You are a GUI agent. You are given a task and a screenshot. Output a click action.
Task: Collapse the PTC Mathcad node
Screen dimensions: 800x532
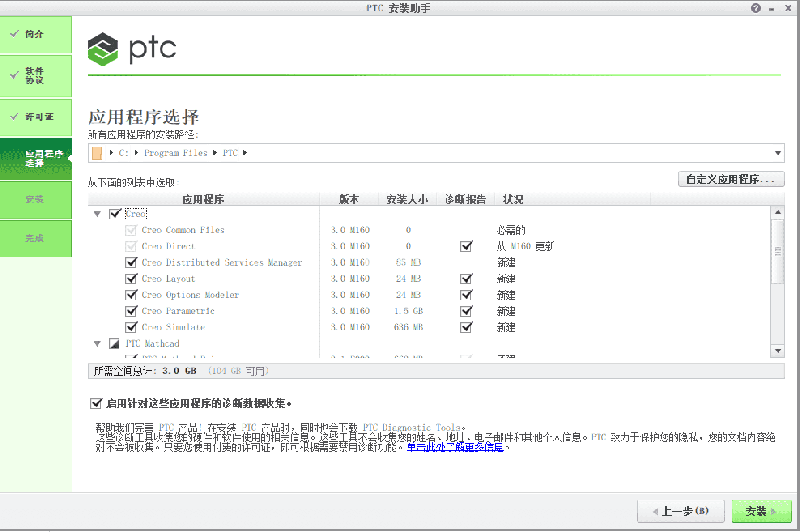click(97, 343)
